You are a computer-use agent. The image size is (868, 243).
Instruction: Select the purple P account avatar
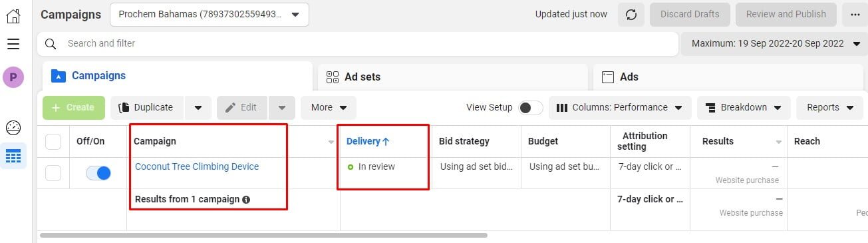[x=13, y=77]
